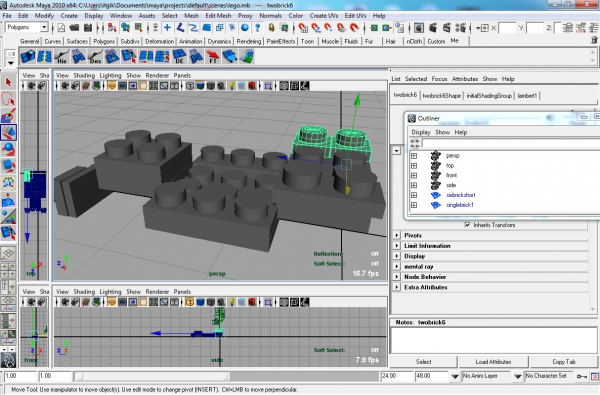Click the Copy Tab button
Screen dimensions: 600x395
(564, 362)
